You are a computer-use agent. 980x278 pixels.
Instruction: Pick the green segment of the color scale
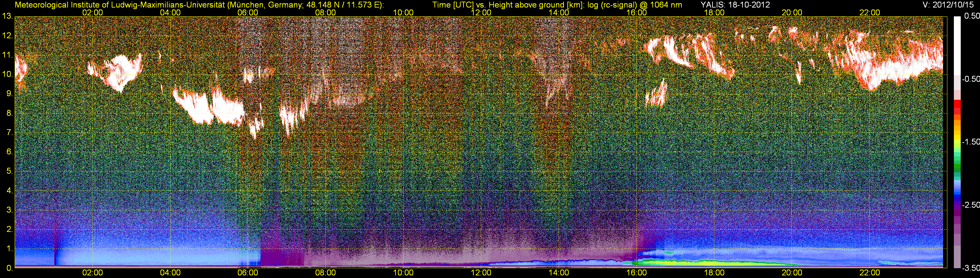click(x=957, y=166)
